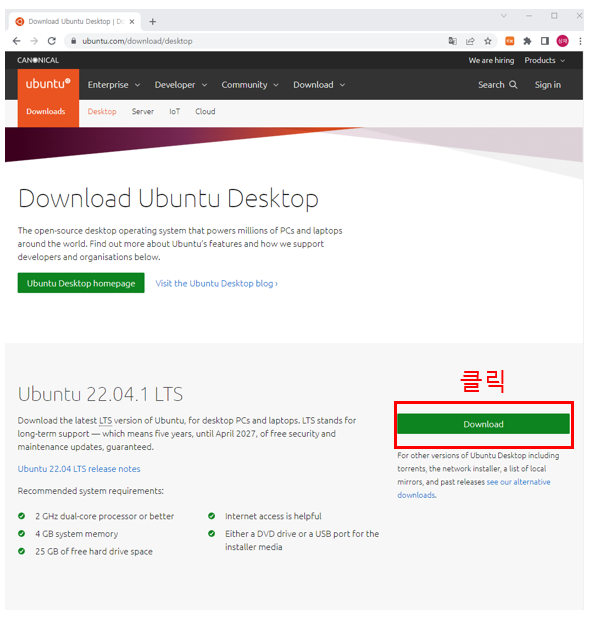The width and height of the screenshot is (592, 618).
Task: Click the Ubuntu logo
Action: (x=48, y=84)
